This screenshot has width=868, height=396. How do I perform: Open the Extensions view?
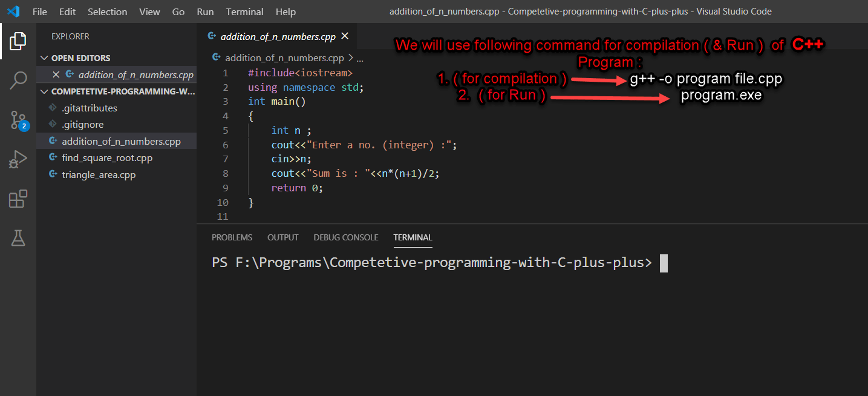pos(18,199)
